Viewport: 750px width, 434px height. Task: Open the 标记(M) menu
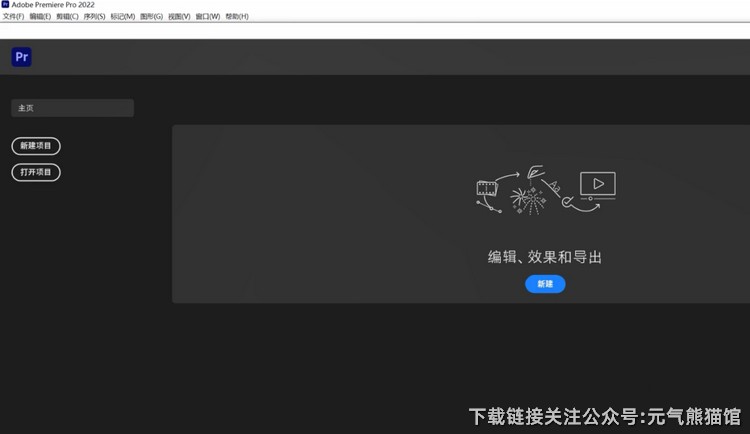coord(122,17)
